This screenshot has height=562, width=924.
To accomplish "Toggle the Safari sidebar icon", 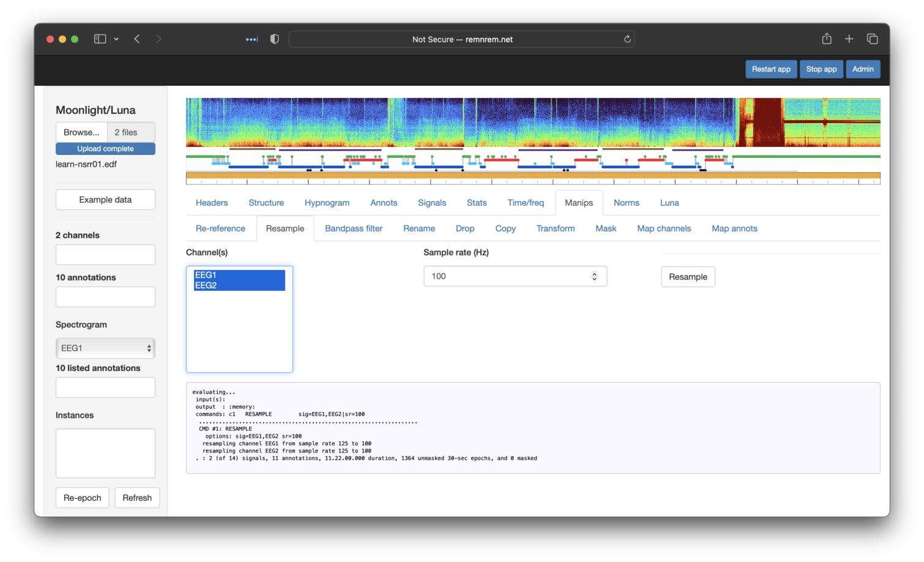I will 100,39.
